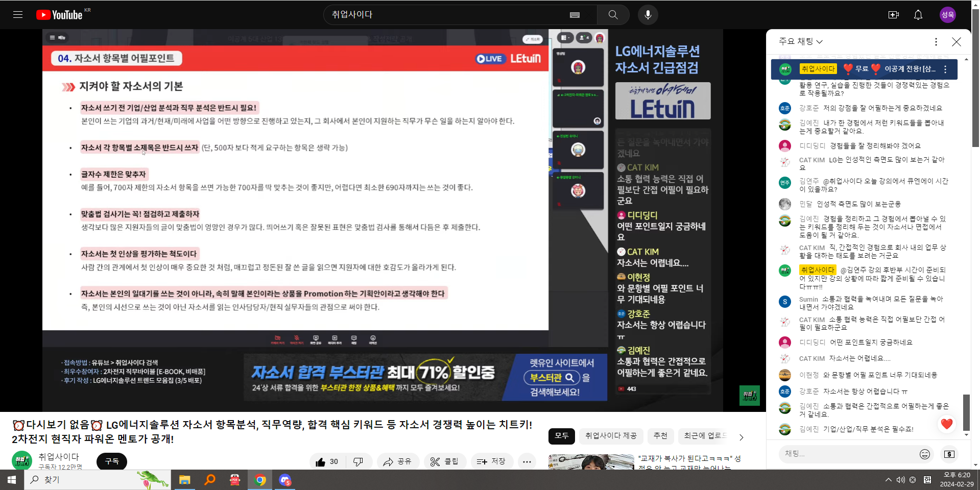Open the account avatar menu

click(948, 15)
